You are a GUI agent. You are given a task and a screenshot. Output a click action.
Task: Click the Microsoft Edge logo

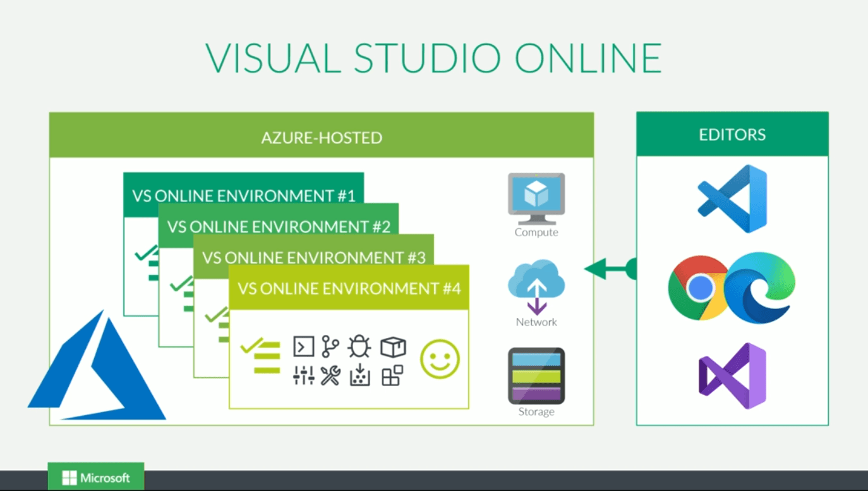point(761,289)
